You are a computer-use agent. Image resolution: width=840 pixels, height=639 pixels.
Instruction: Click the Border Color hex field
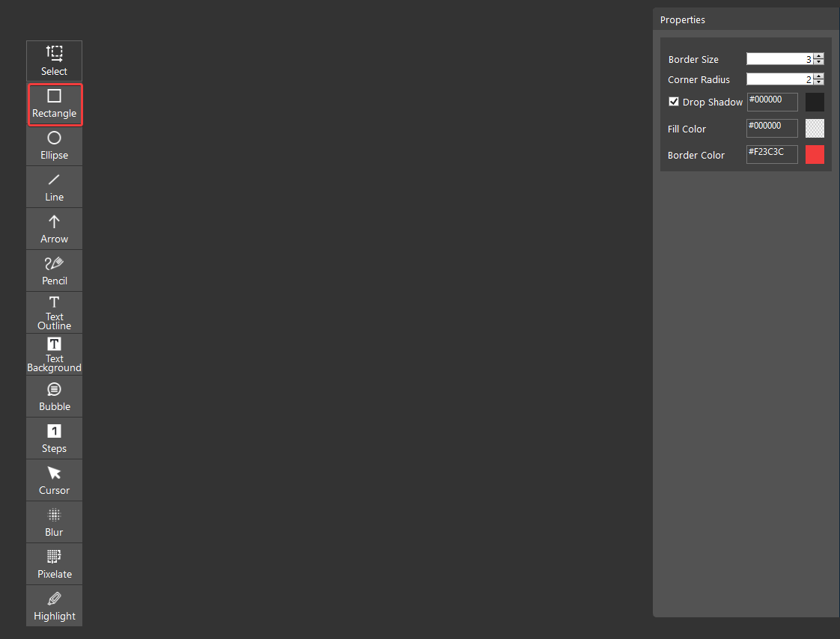click(772, 155)
